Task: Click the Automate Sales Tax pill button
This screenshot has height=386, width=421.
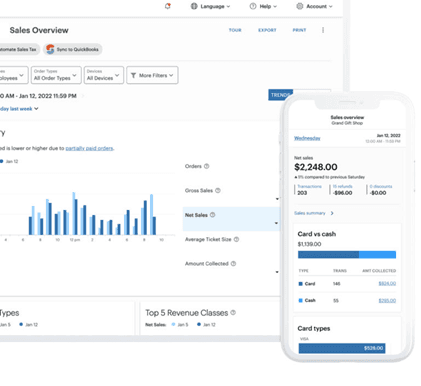Action: click(x=19, y=49)
